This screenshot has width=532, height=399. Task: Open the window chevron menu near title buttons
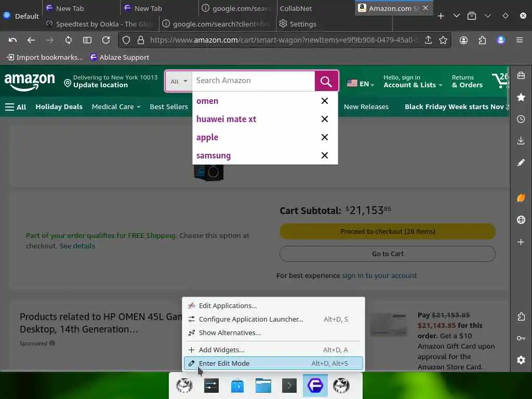487,16
